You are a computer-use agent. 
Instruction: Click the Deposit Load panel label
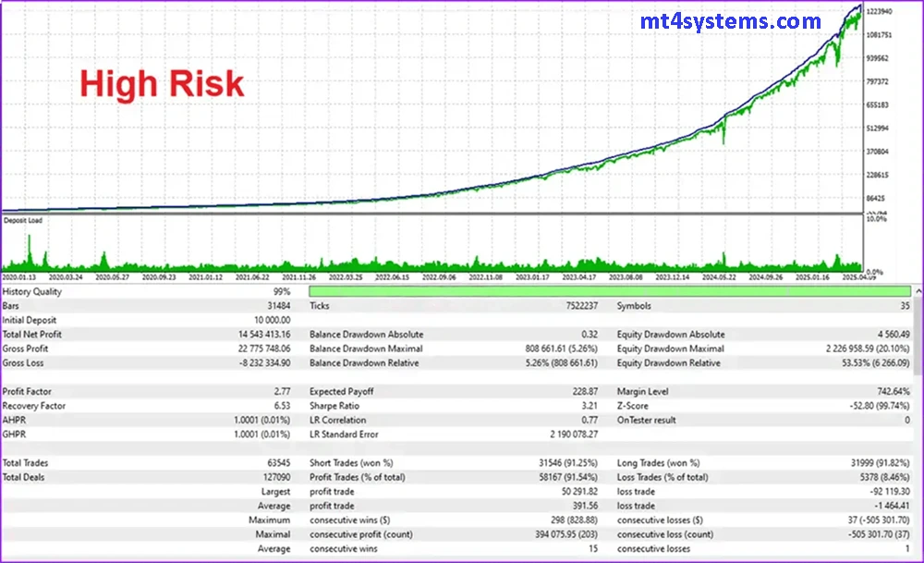(x=23, y=221)
